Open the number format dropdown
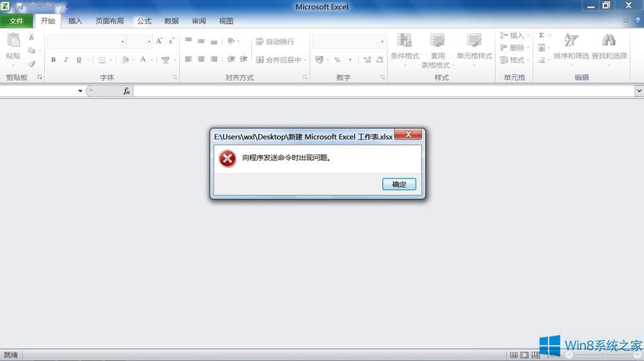This screenshot has width=644, height=361. [382, 41]
